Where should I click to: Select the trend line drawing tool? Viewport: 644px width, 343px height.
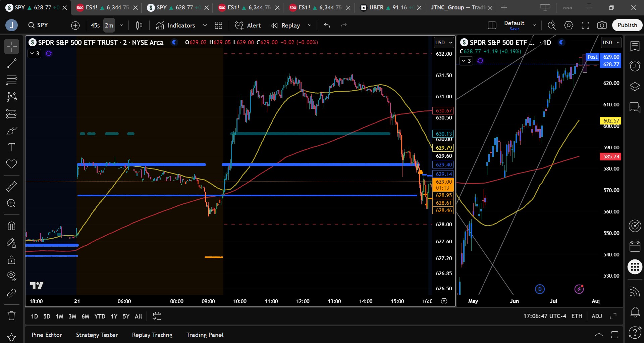pyautogui.click(x=11, y=63)
